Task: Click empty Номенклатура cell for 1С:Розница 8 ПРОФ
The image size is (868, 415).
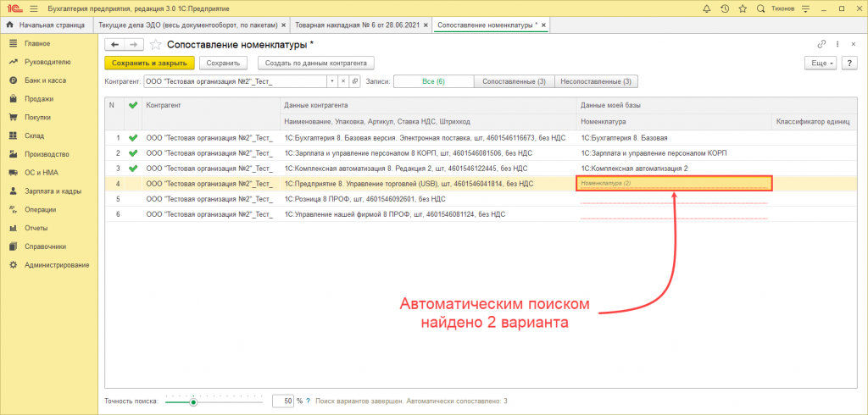Action: 674,199
